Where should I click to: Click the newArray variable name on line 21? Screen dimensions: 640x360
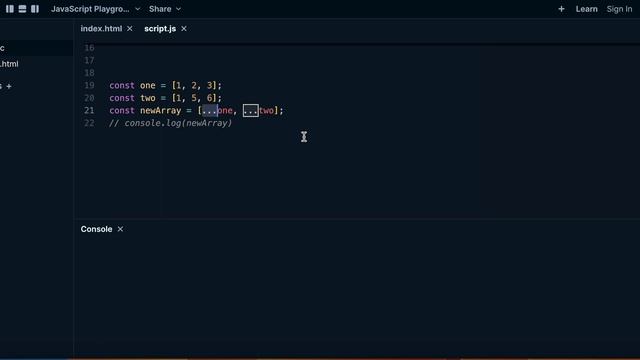[x=160, y=111]
